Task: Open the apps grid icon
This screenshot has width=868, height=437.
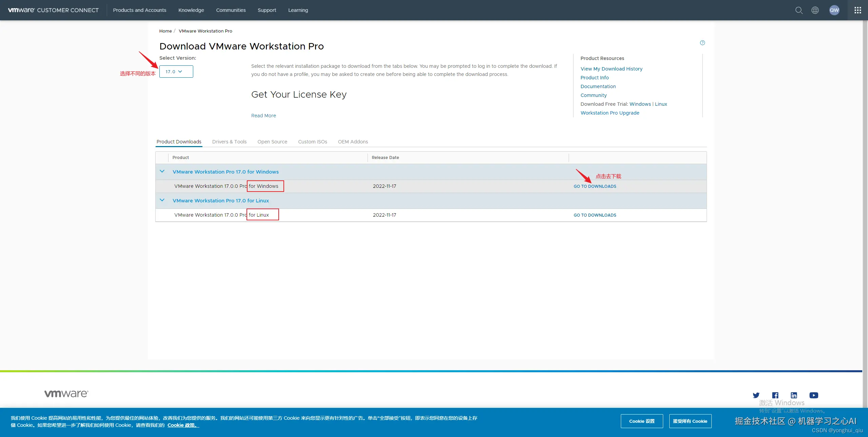Action: (858, 10)
